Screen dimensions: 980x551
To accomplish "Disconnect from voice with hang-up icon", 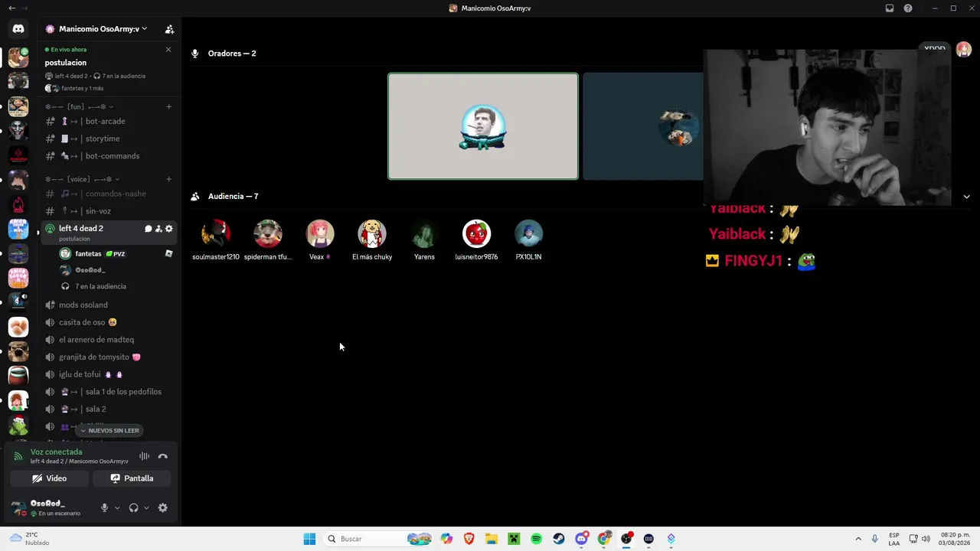I will point(162,456).
